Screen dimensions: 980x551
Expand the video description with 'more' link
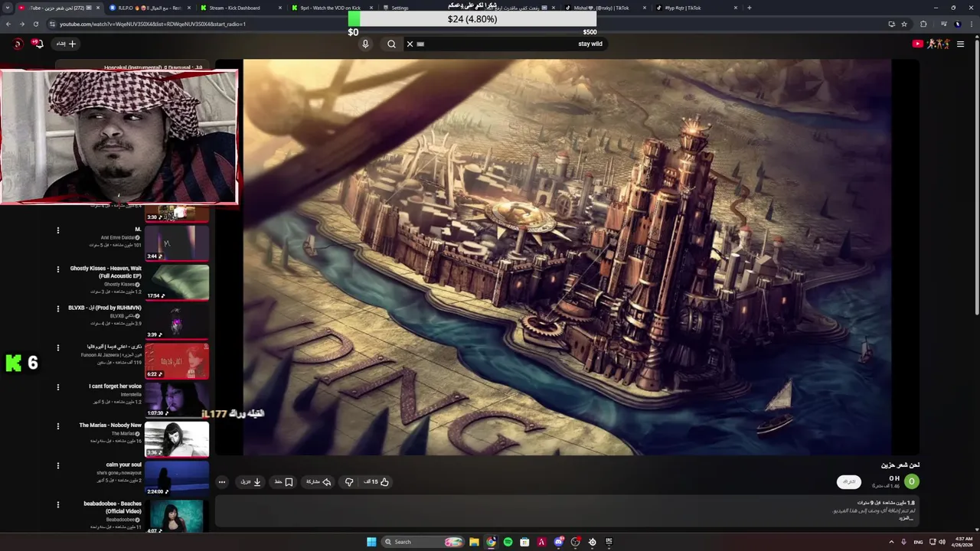point(906,518)
